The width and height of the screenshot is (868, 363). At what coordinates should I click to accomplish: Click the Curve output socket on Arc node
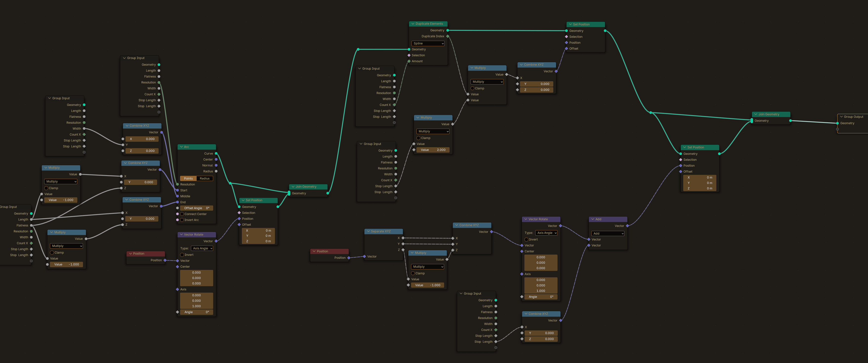pos(216,154)
